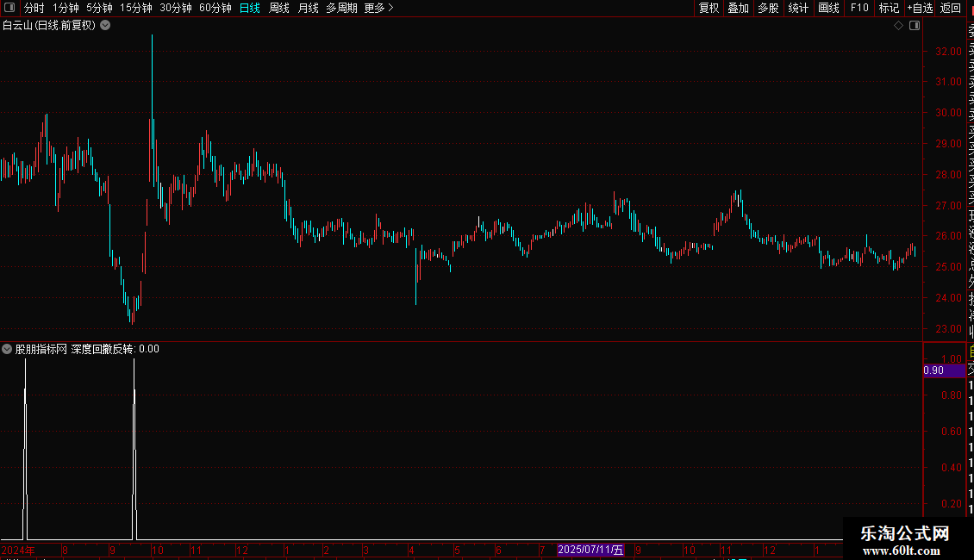
Task: Click the 返回 back button
Action: (x=951, y=8)
